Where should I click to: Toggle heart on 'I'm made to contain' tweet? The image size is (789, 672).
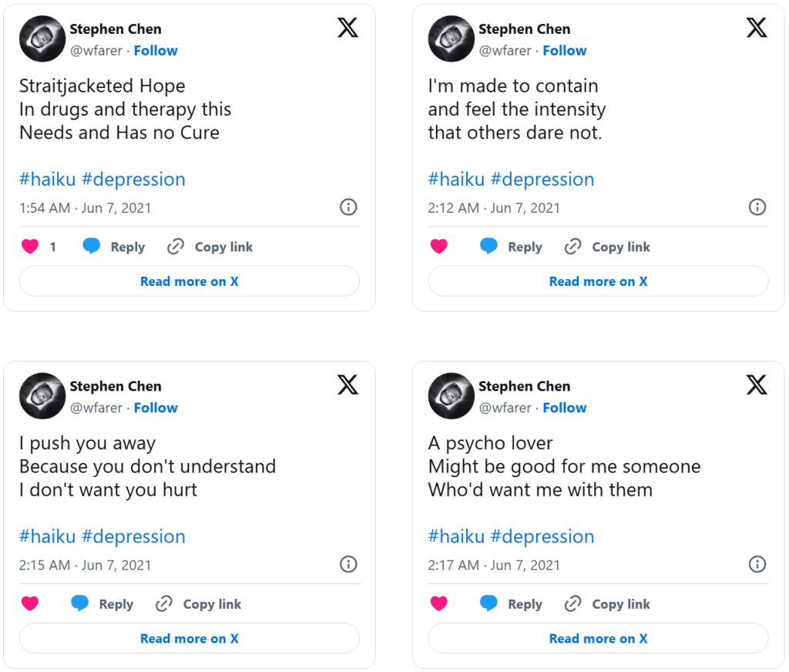(x=438, y=247)
